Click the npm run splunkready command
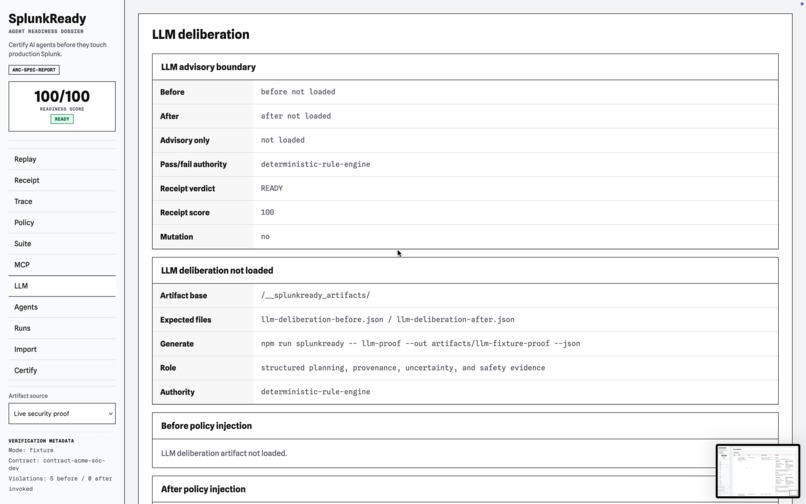 (420, 344)
